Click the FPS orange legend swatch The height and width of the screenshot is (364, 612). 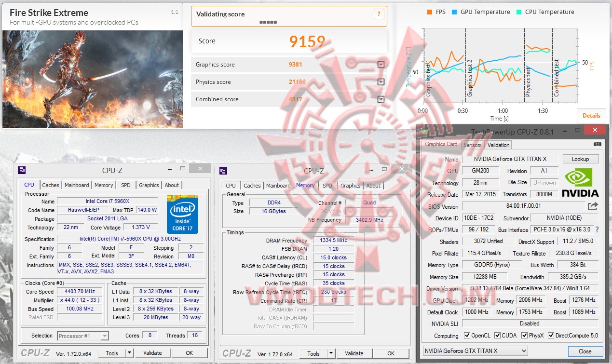pos(430,12)
